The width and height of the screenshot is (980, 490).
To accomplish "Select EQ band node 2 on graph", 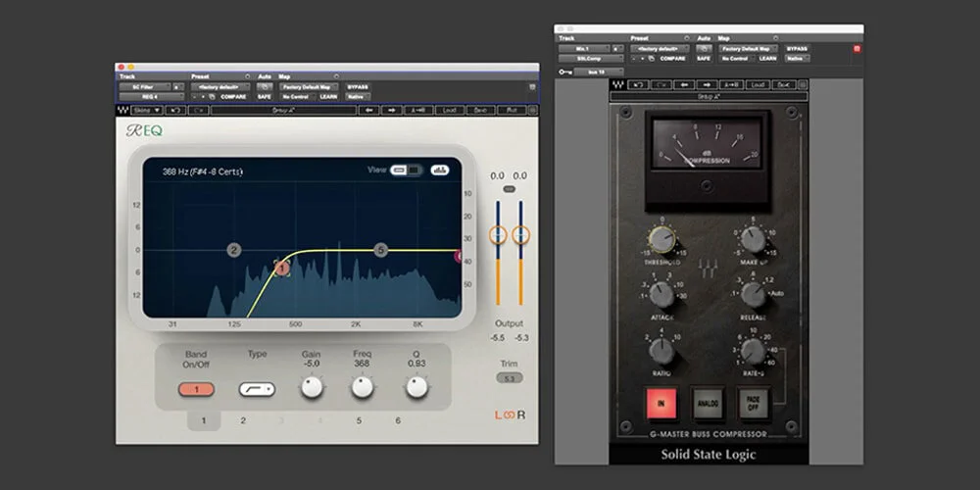I will pyautogui.click(x=234, y=251).
